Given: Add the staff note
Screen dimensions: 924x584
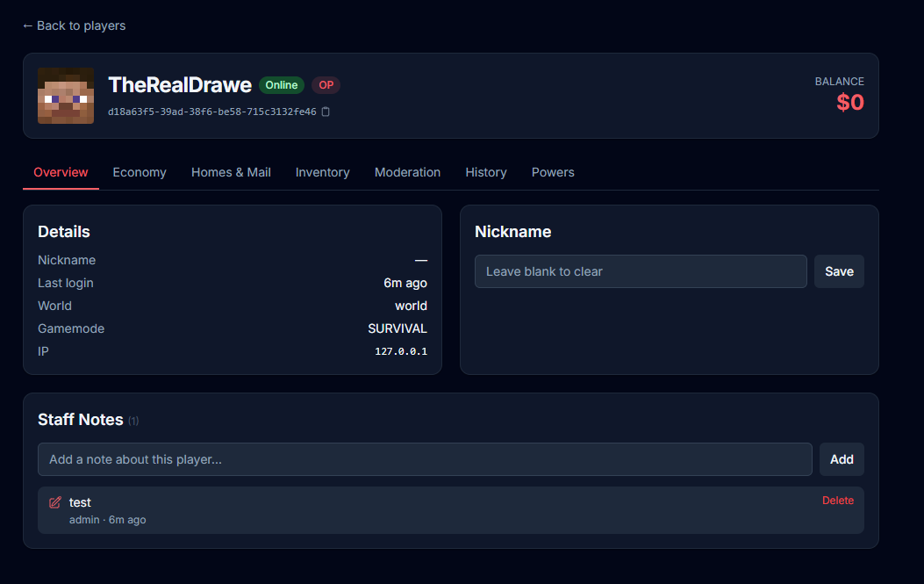Looking at the screenshot, I should 842,459.
